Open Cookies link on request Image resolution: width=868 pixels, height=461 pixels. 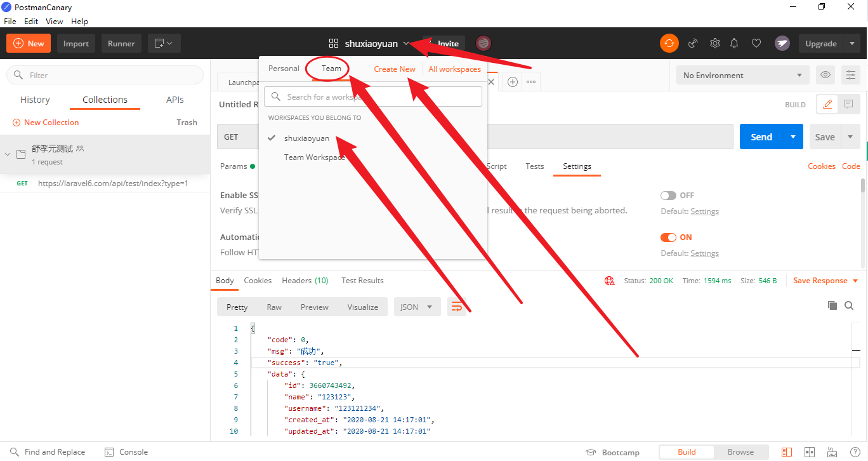(x=822, y=166)
